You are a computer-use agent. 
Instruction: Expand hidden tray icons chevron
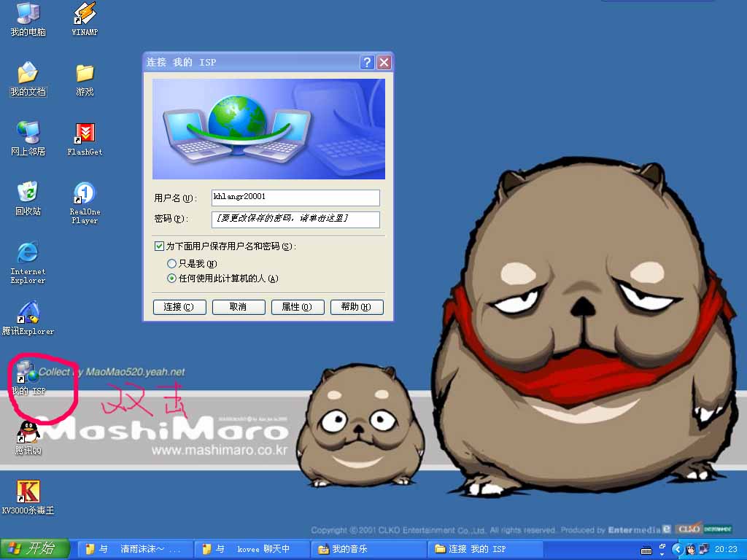click(677, 550)
